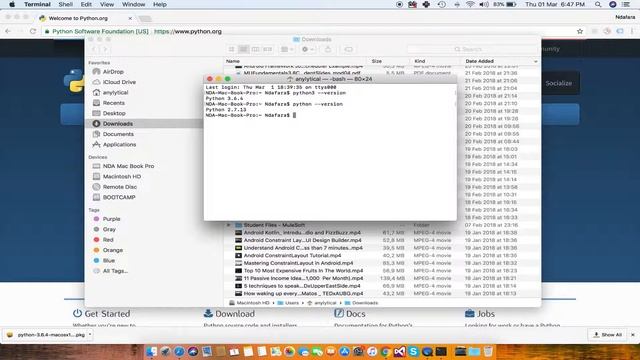The width and height of the screenshot is (640, 360).
Task: Toggle Date Added sort order arrow
Action: (536, 61)
